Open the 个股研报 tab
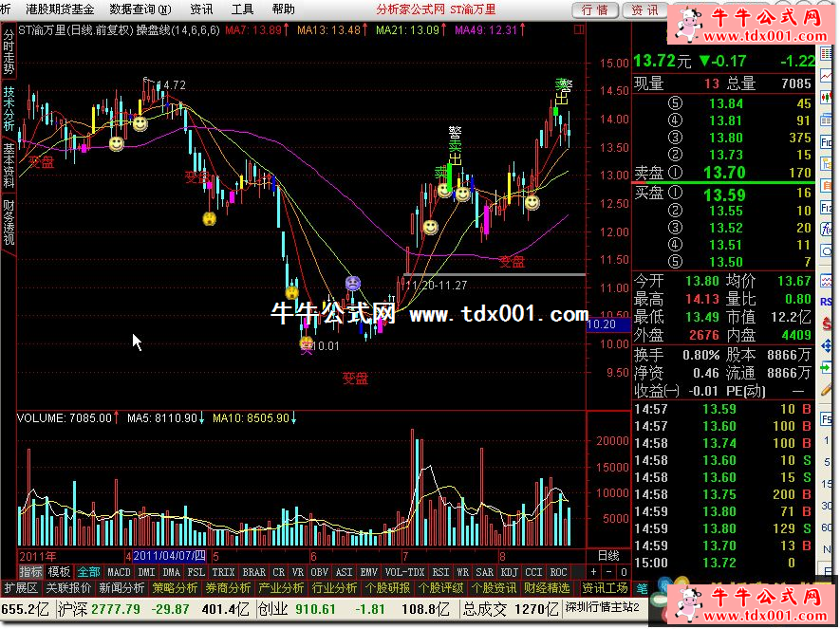 tap(387, 589)
